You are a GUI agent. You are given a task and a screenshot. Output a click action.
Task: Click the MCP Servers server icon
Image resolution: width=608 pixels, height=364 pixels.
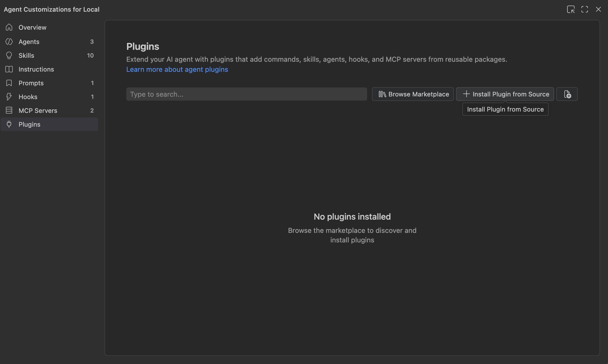[9, 110]
